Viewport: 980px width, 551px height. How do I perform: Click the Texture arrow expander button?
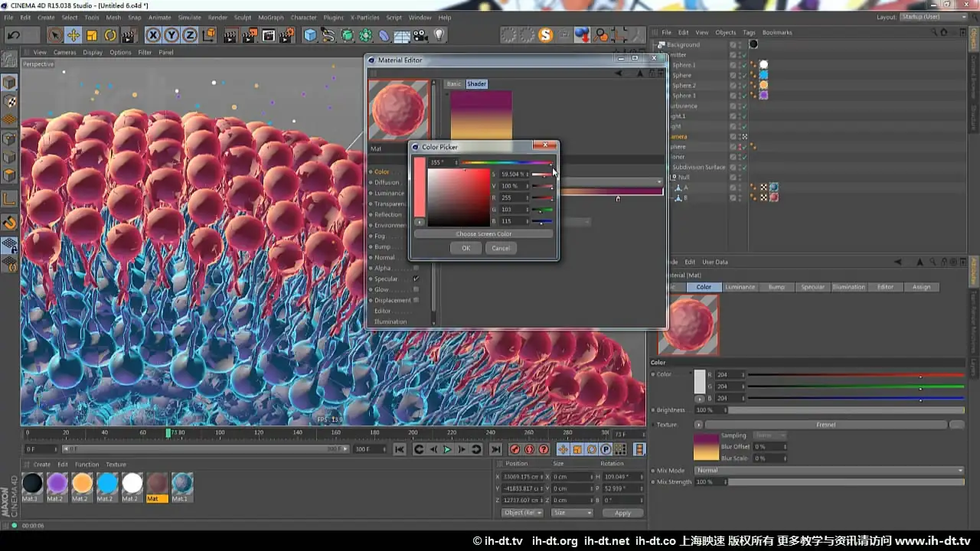pos(698,425)
